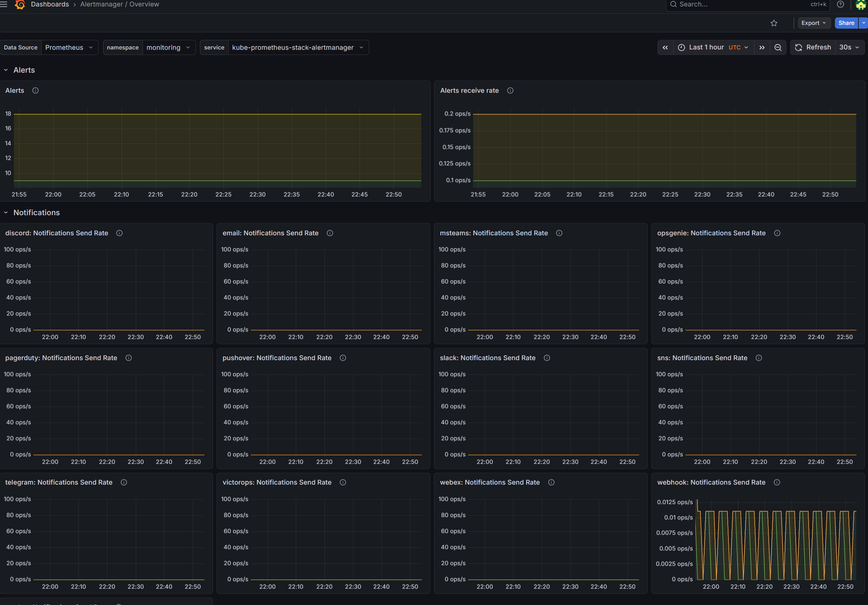
Task: Shift time range backward
Action: [665, 48]
